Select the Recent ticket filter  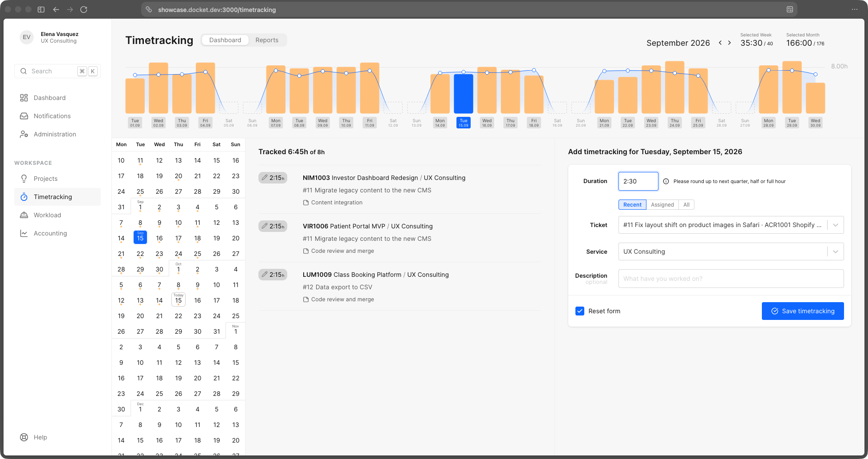(x=632, y=205)
